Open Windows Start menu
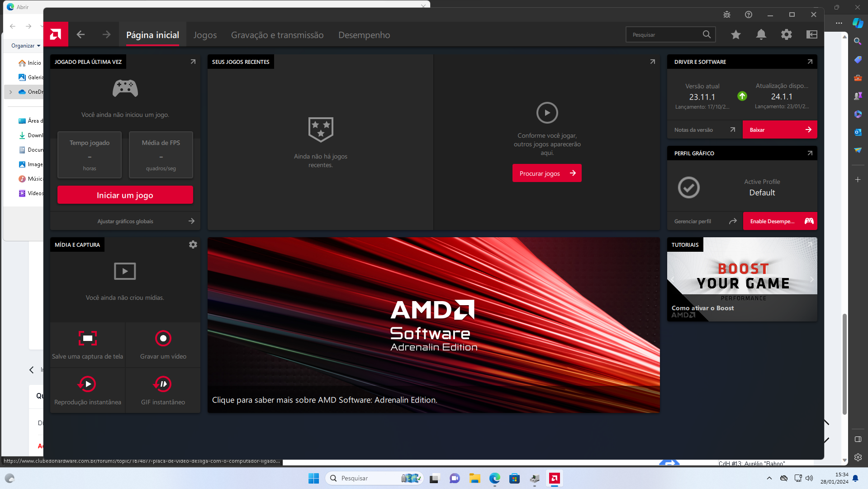The width and height of the screenshot is (868, 489). (313, 478)
